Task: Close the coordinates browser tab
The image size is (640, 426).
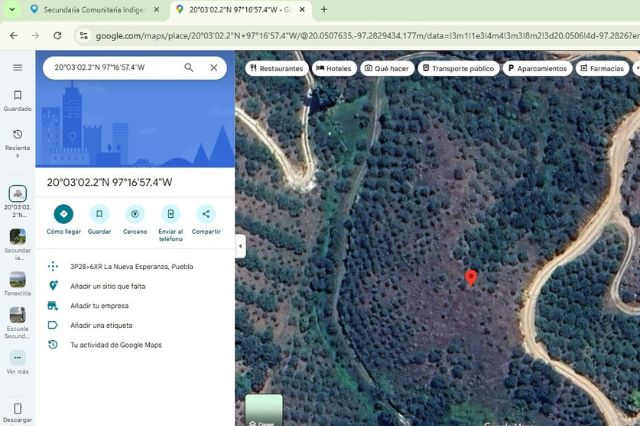Action: pyautogui.click(x=302, y=9)
